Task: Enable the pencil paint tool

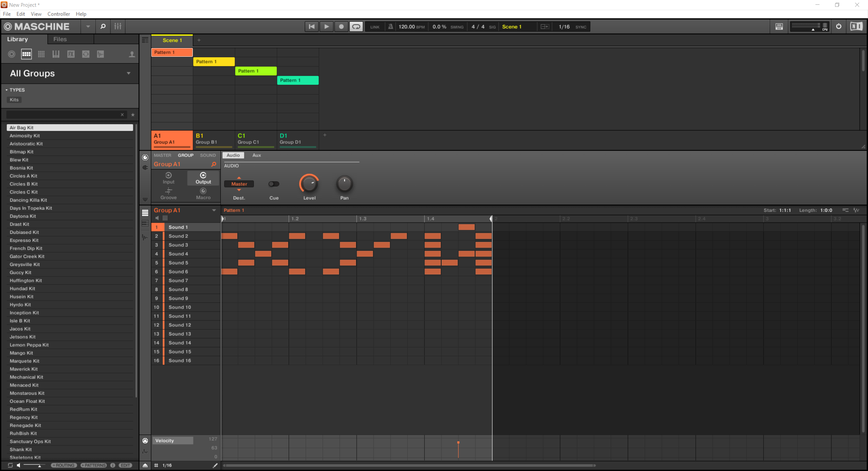Action: [x=215, y=466]
